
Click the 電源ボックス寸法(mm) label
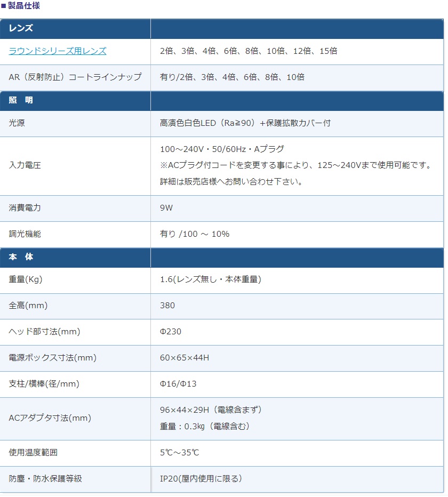pos(52,358)
